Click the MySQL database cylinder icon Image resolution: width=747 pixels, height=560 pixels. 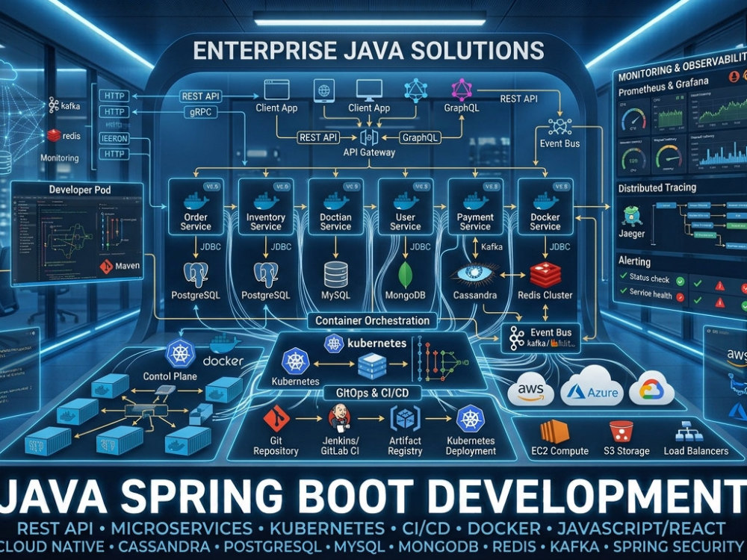click(x=336, y=274)
